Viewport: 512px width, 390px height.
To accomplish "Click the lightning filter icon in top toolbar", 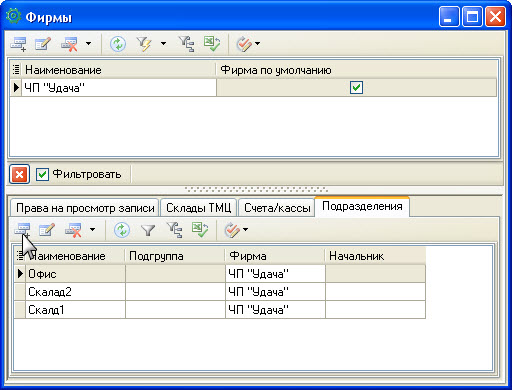I will 144,44.
